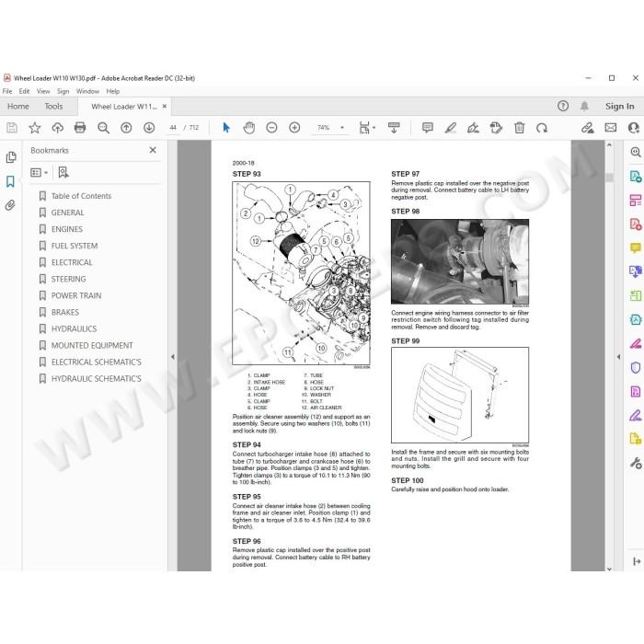Click the delete trash icon
This screenshot has height=644, width=644.
519,128
